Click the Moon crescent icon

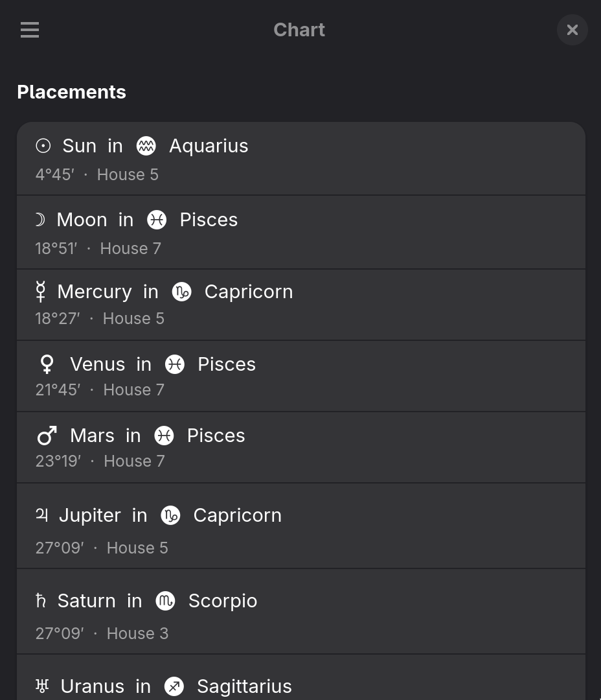click(40, 220)
